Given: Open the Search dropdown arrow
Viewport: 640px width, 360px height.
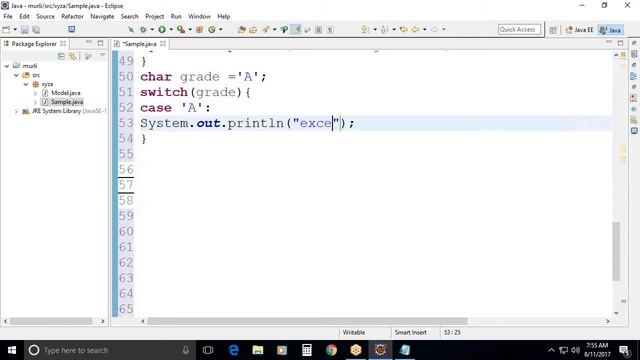Looking at the screenshot, I should (x=274, y=29).
